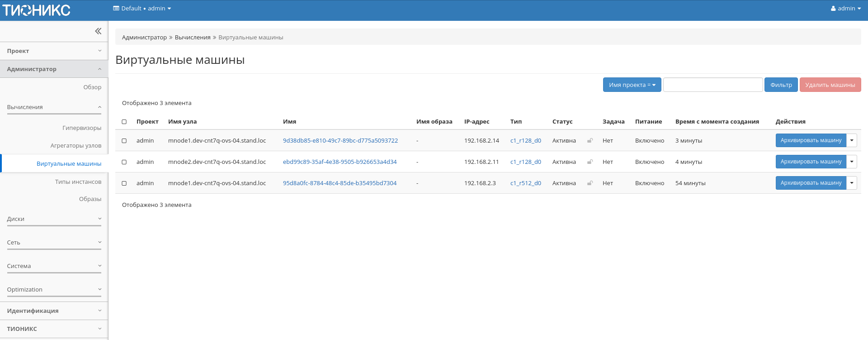
Task: Open action arrow for 9d38db85 machine
Action: point(852,140)
